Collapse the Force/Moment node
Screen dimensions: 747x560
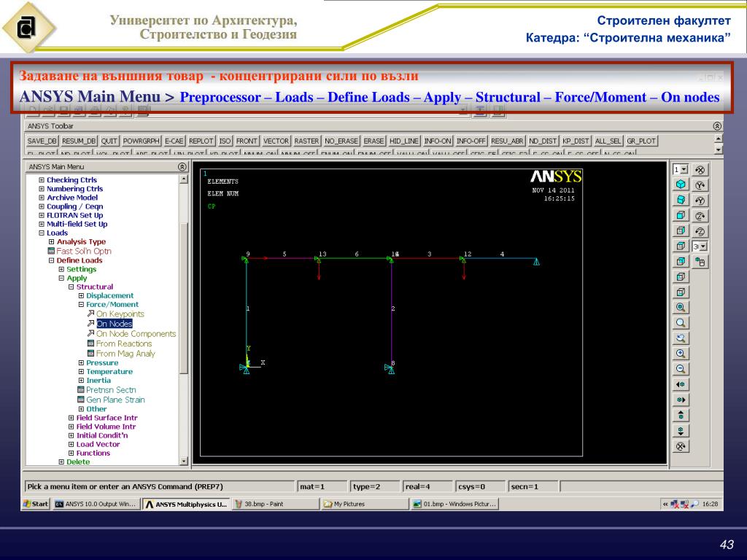coord(81,305)
